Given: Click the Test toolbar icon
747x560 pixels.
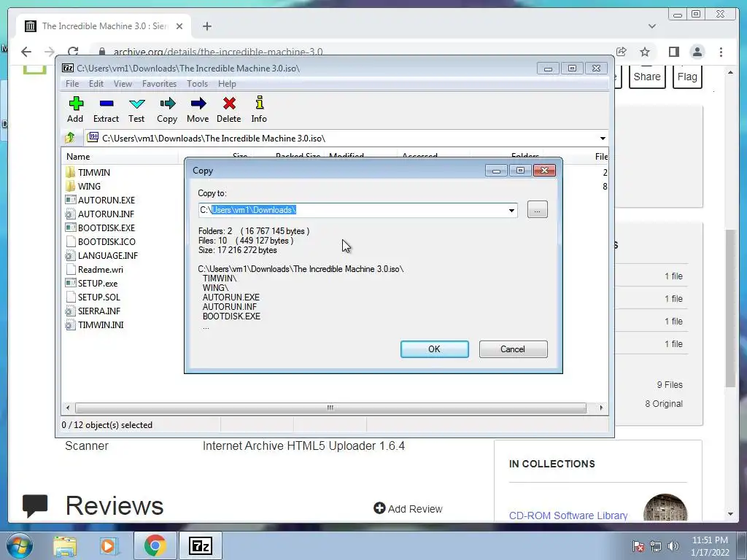Looking at the screenshot, I should pyautogui.click(x=136, y=109).
